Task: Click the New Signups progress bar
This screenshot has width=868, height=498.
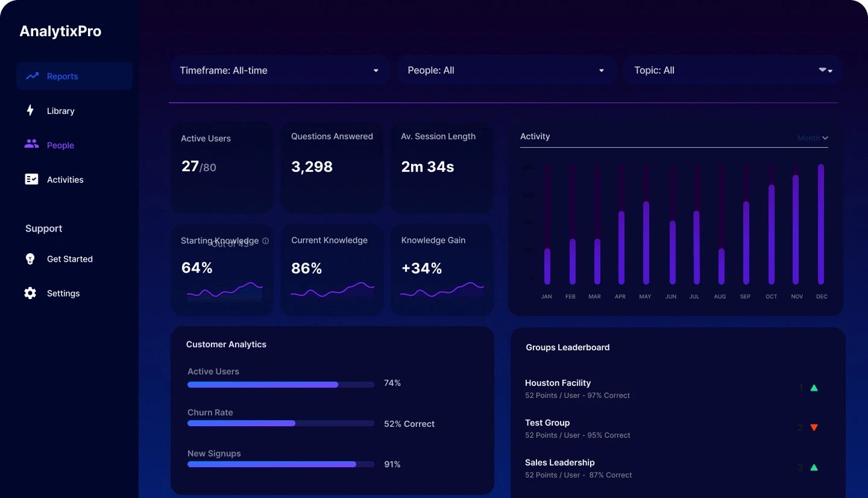Action: point(280,464)
